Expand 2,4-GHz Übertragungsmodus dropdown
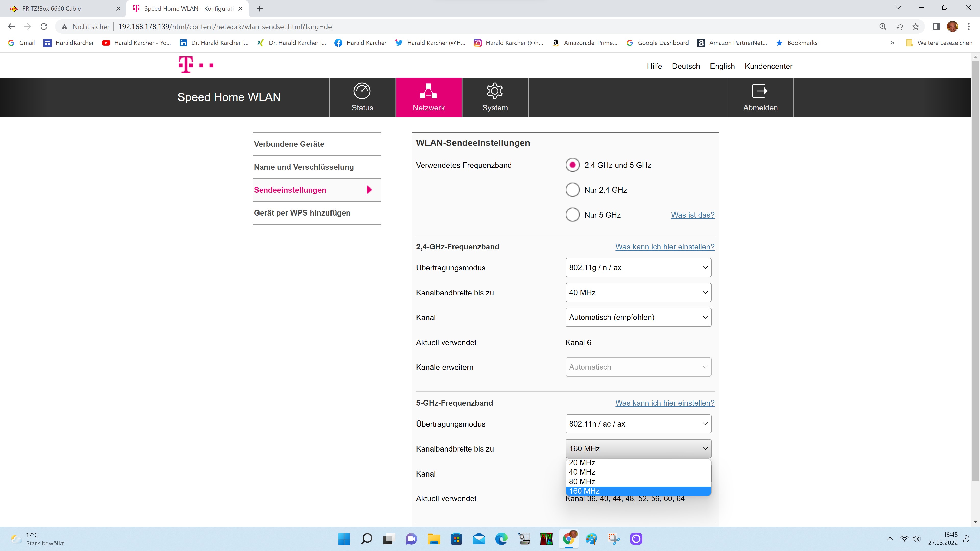The height and width of the screenshot is (551, 980). pos(638,268)
